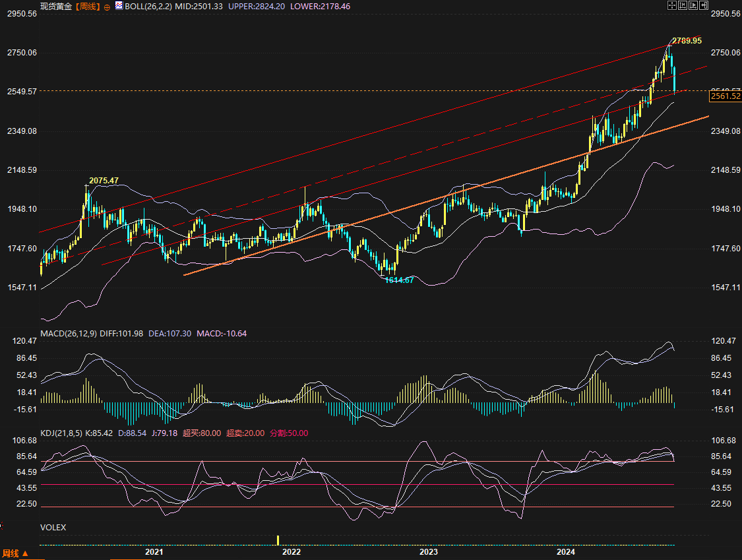The width and height of the screenshot is (742, 560).
Task: Select the MACD(26,12,9) indicator label
Action: [x=69, y=334]
